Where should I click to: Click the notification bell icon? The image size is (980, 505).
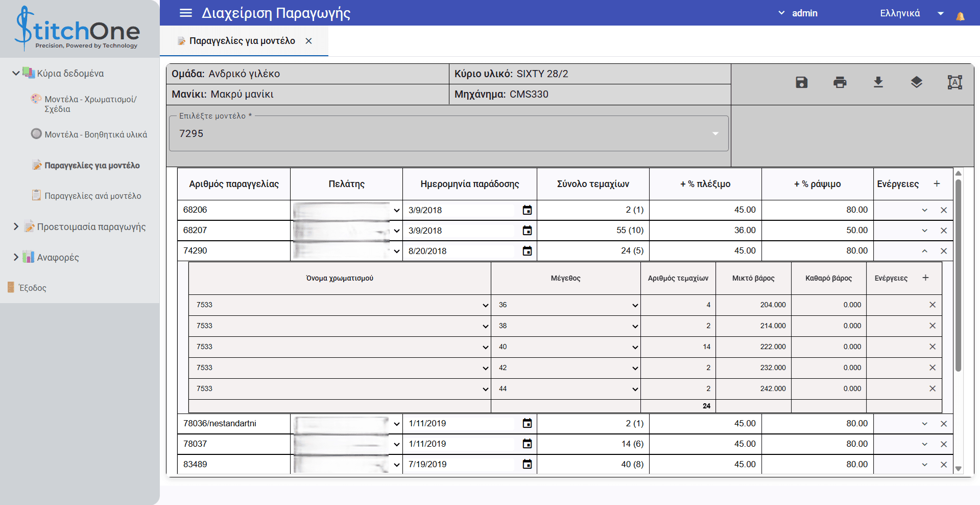(x=960, y=16)
